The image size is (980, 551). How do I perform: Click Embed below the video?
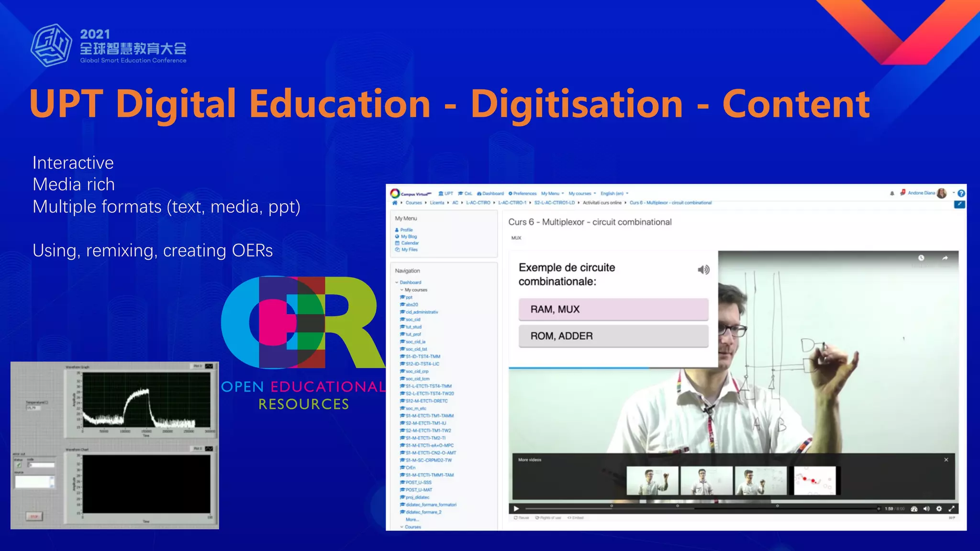576,518
